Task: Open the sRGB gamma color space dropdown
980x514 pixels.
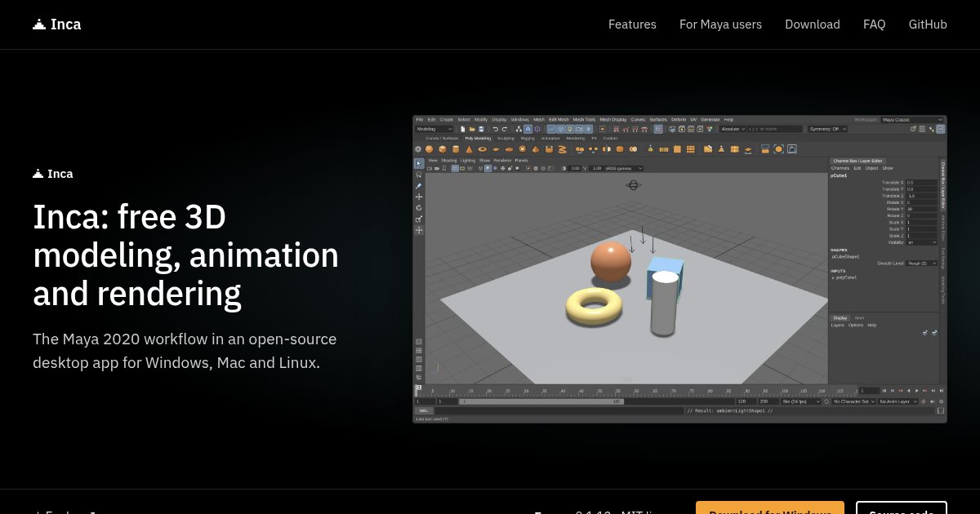Action: point(623,168)
